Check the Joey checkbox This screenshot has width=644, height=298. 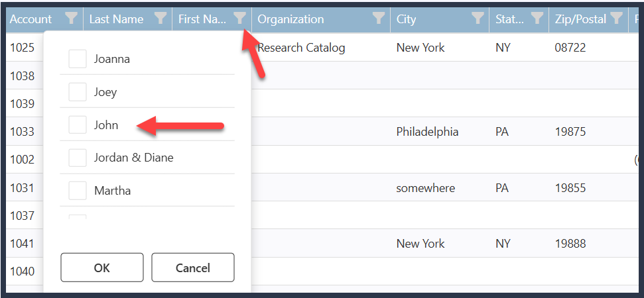(x=78, y=92)
